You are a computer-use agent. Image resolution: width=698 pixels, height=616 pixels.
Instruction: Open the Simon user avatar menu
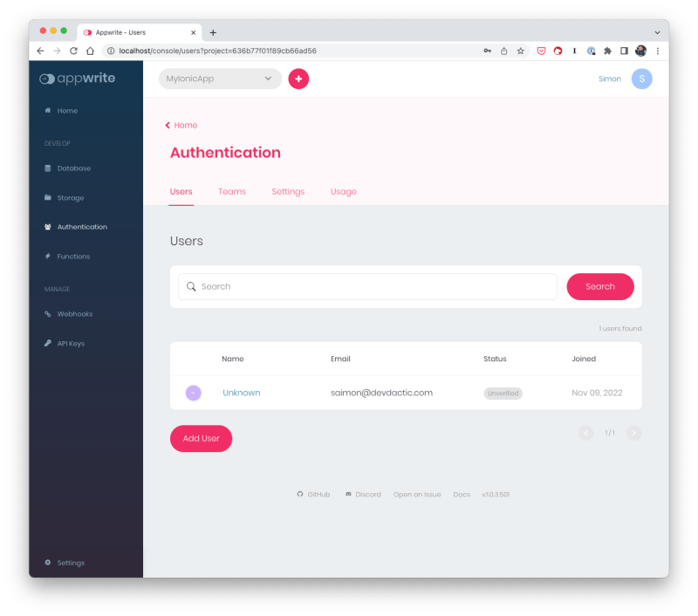click(641, 79)
